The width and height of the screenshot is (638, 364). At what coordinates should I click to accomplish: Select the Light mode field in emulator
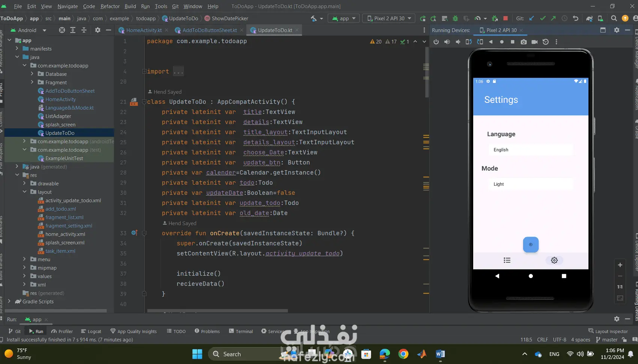click(x=531, y=184)
